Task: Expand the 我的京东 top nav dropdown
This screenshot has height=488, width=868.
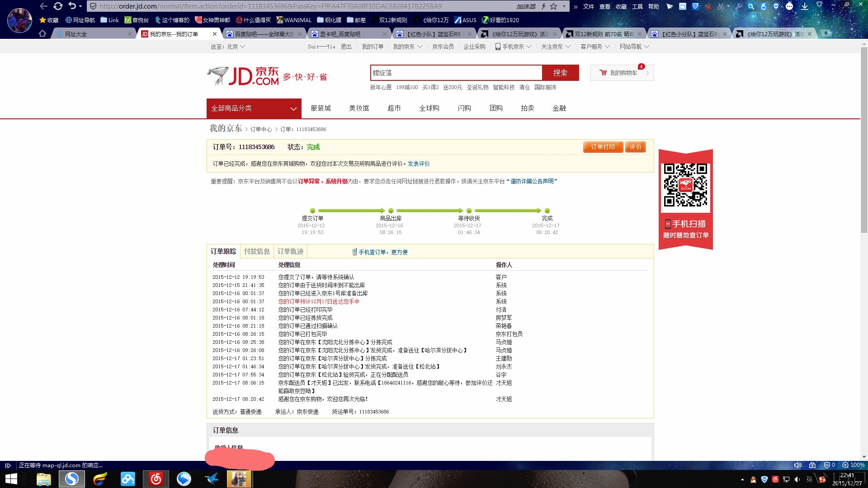Action: [x=407, y=47]
